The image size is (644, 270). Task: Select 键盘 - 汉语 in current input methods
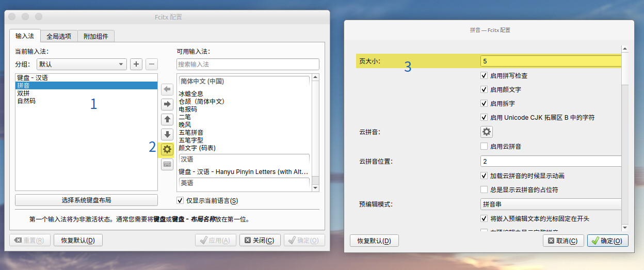tap(86, 77)
